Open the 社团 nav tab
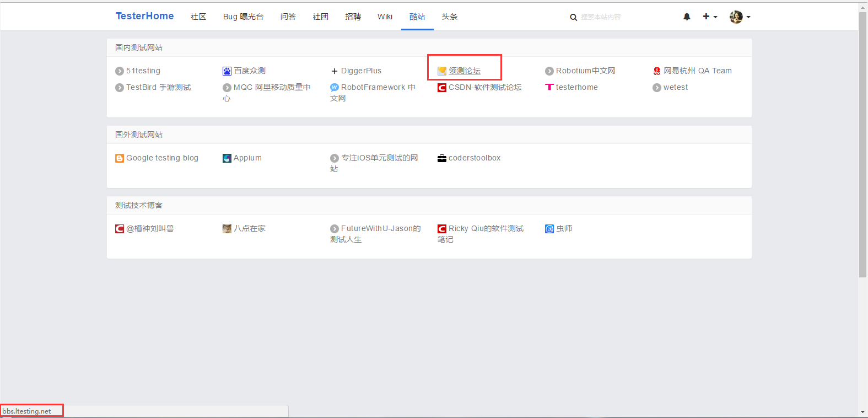Screen dimensions: 868x418 [x=321, y=17]
